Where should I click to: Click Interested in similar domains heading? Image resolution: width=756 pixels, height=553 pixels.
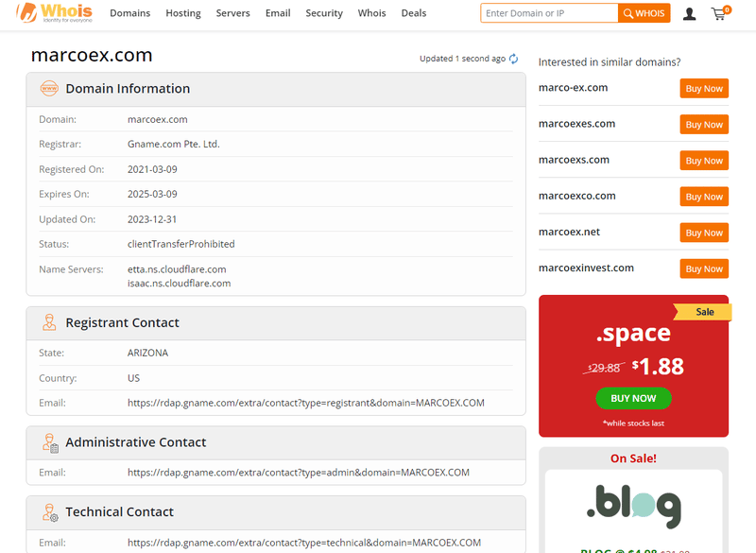pyautogui.click(x=610, y=62)
